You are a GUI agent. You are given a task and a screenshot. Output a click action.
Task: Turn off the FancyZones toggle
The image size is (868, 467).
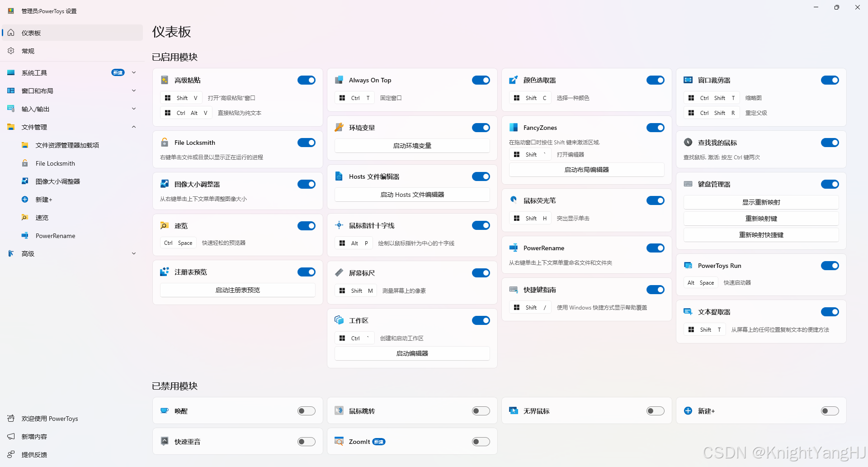pos(656,128)
